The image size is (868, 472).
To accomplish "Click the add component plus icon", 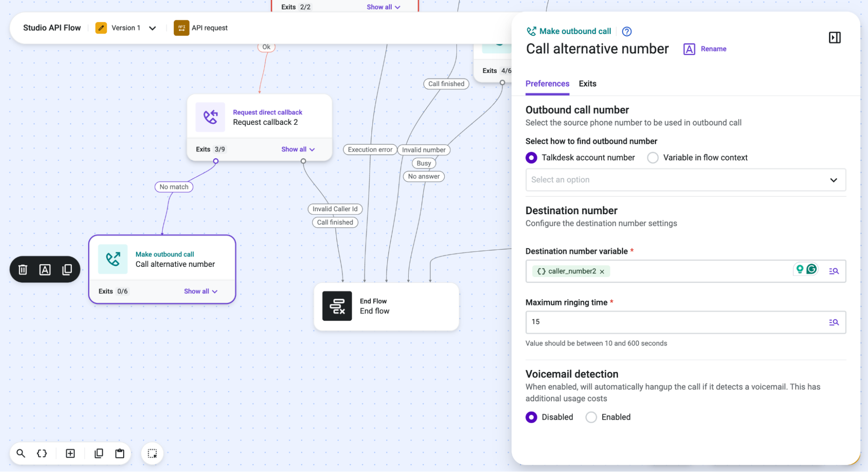I will coord(70,453).
